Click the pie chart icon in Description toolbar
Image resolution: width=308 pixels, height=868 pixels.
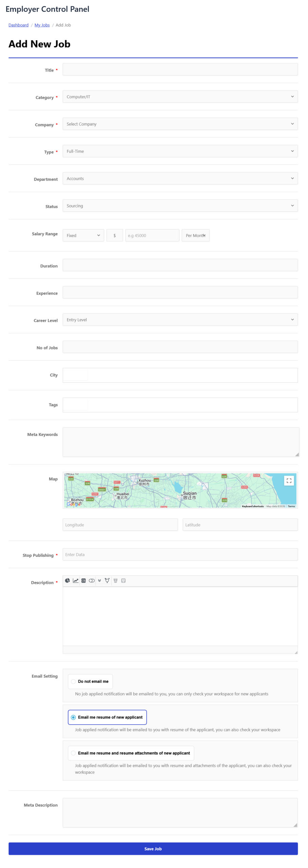tap(67, 580)
